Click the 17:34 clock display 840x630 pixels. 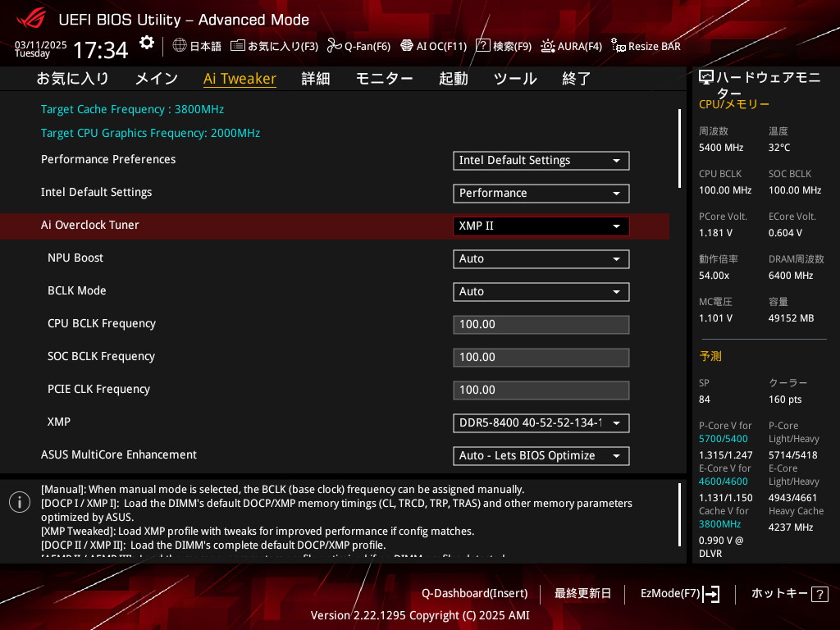click(x=100, y=50)
